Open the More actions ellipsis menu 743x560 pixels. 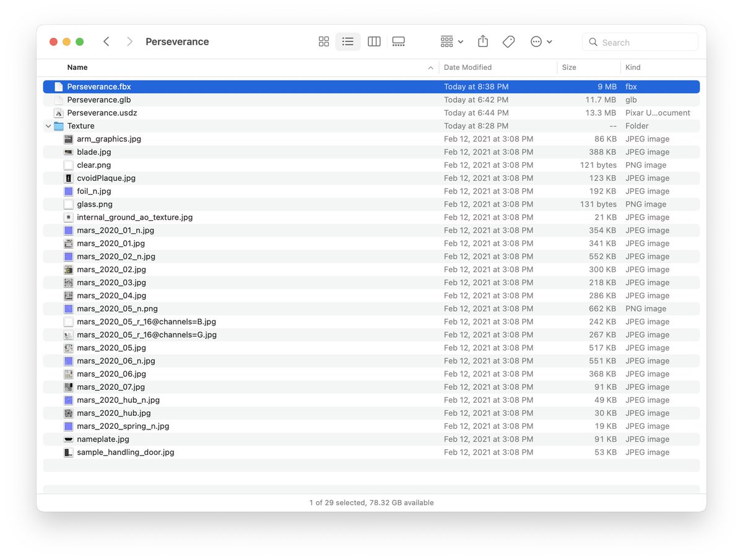(541, 41)
